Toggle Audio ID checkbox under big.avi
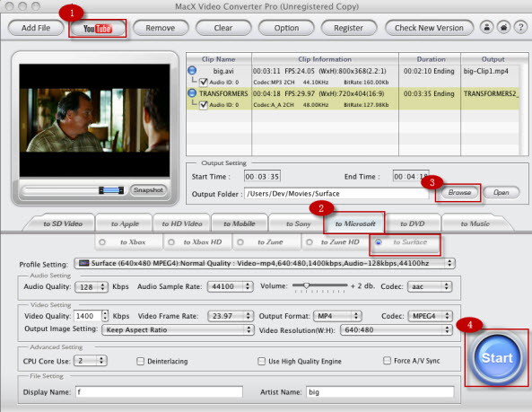 pos(204,82)
